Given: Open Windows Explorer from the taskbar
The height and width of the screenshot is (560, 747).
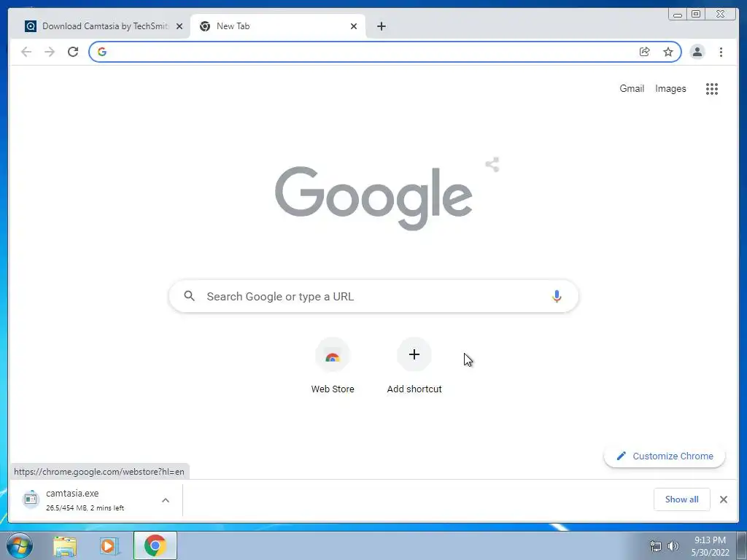Looking at the screenshot, I should point(65,545).
